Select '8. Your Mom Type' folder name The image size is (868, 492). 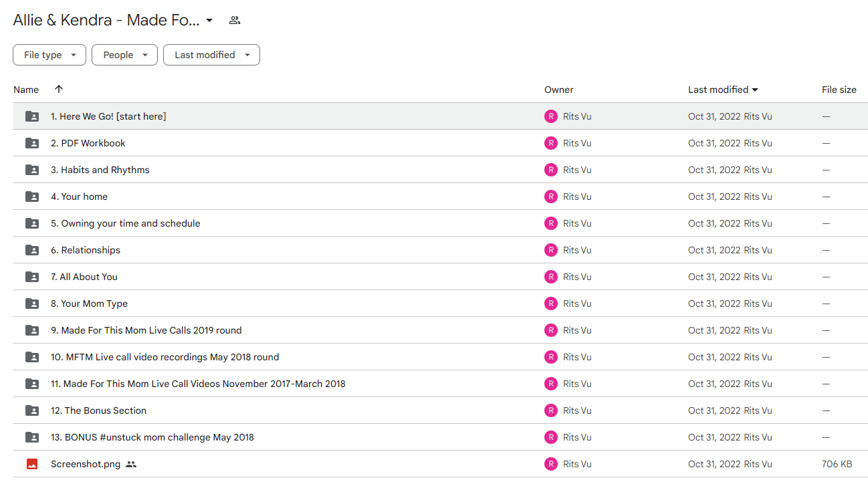click(89, 303)
